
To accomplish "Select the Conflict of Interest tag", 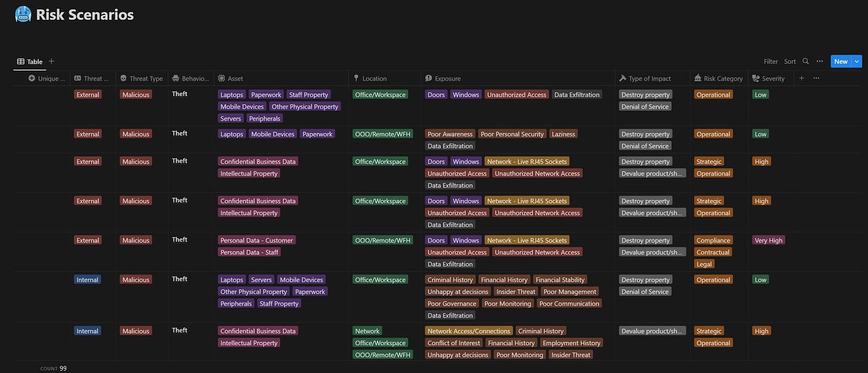I will [454, 343].
